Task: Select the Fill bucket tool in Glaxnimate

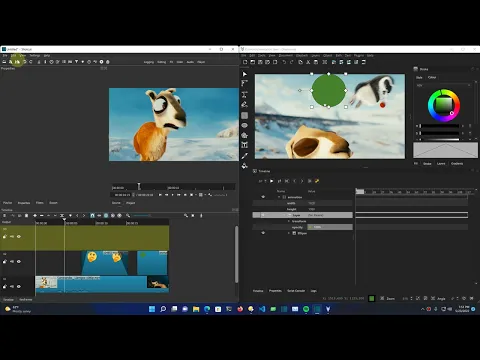Action: coord(244,166)
